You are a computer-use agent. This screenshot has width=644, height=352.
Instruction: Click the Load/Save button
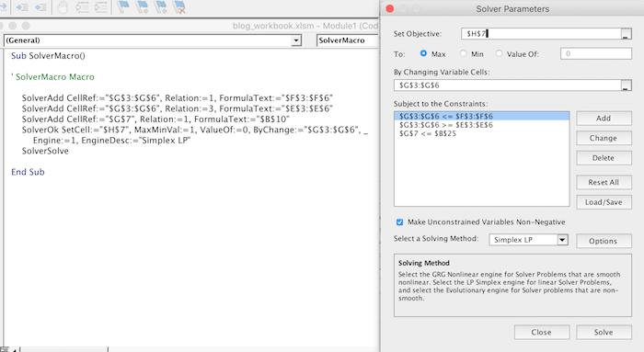[604, 202]
